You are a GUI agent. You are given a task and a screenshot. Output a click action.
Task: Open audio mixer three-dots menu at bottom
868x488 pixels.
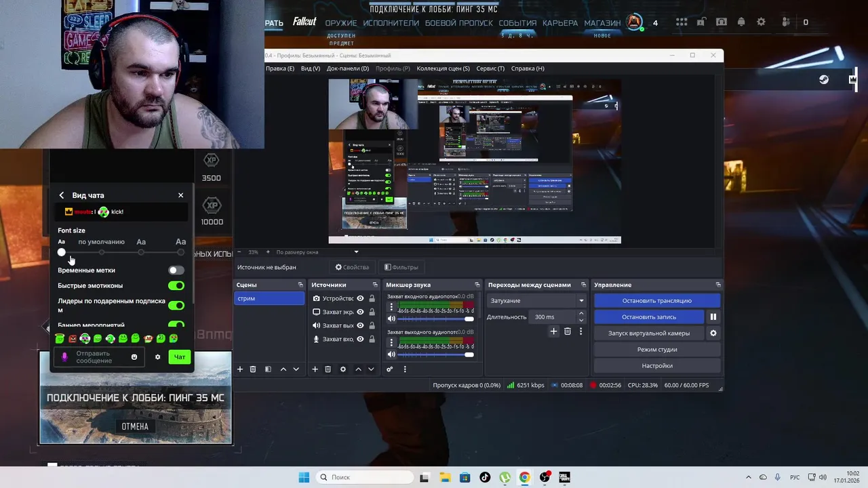click(x=405, y=369)
